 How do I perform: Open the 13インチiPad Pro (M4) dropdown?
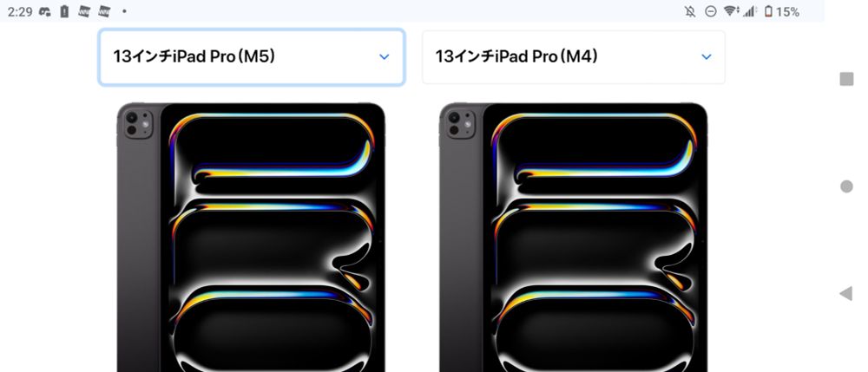pos(574,57)
